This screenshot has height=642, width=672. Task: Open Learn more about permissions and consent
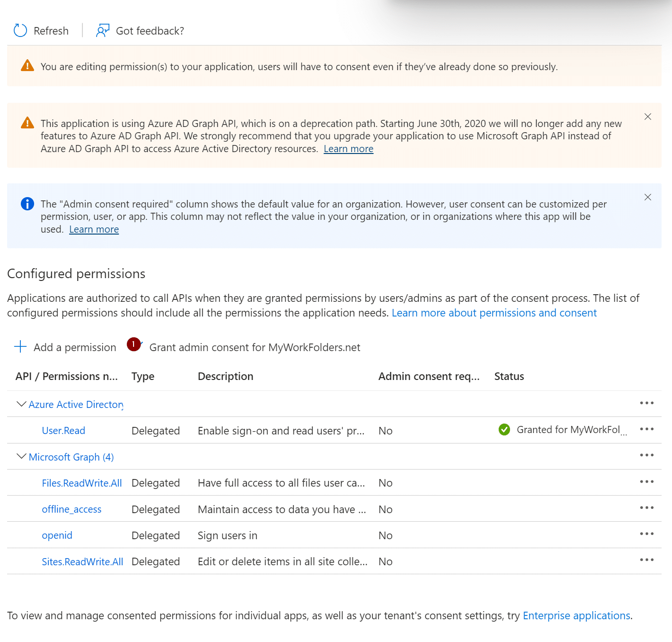pyautogui.click(x=494, y=313)
